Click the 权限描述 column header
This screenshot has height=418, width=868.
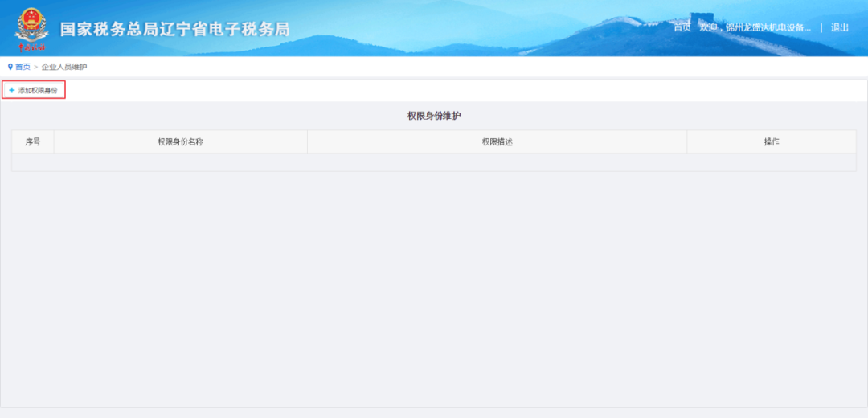pyautogui.click(x=497, y=141)
